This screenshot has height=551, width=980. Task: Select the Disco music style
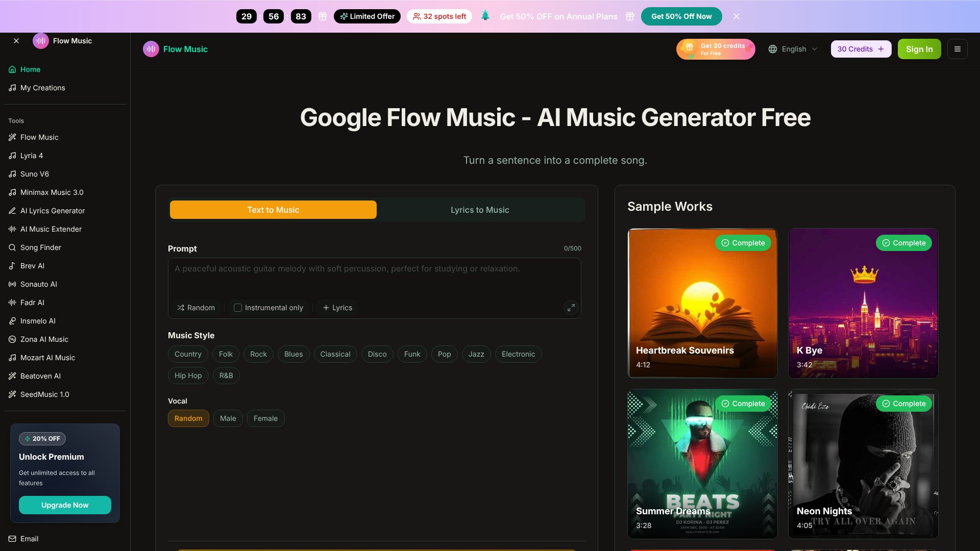[x=377, y=354]
